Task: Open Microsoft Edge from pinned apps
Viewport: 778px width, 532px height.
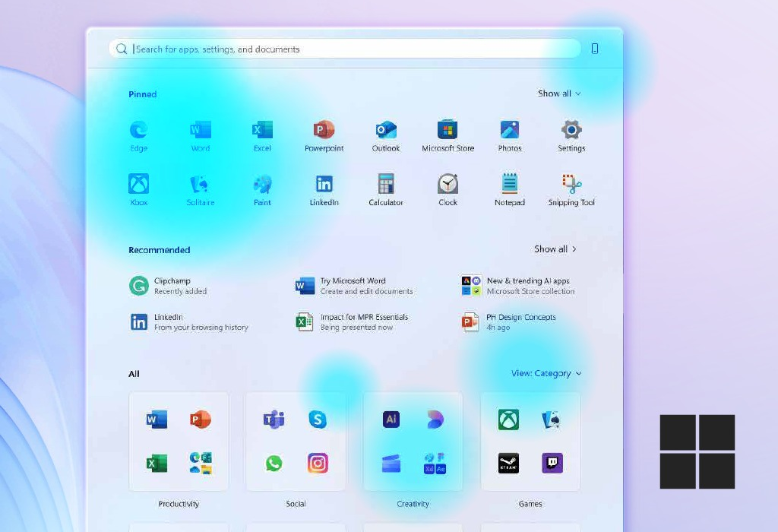Action: coord(138,130)
